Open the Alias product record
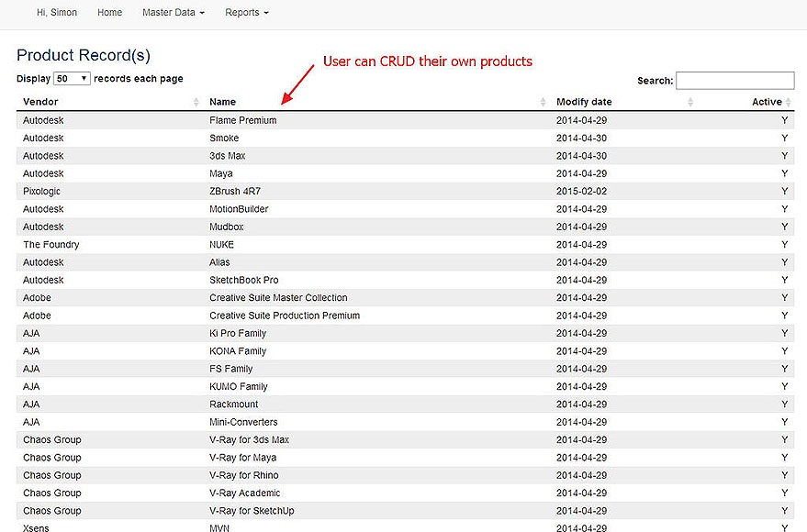The height and width of the screenshot is (532, 807). tap(219, 262)
